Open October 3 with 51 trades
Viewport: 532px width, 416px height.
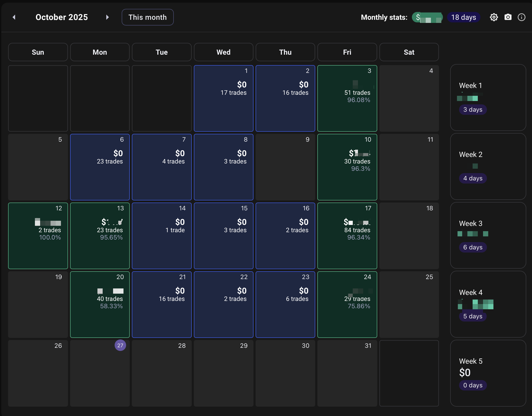tap(347, 98)
